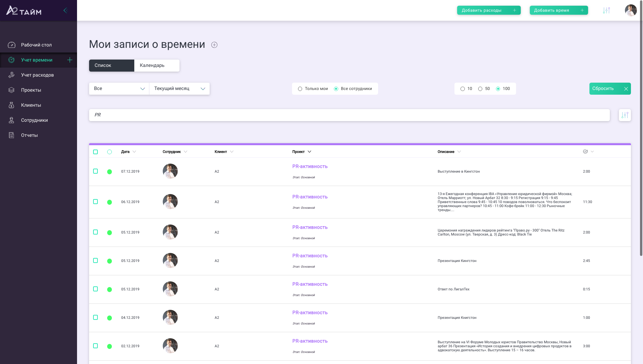
Task: Open the Клиенты sidebar section
Action: click(x=31, y=105)
